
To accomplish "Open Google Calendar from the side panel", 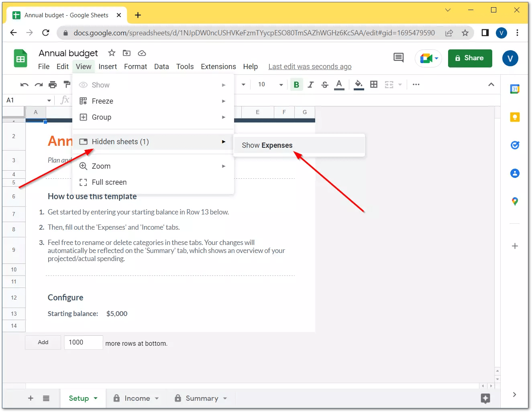I will click(x=515, y=89).
